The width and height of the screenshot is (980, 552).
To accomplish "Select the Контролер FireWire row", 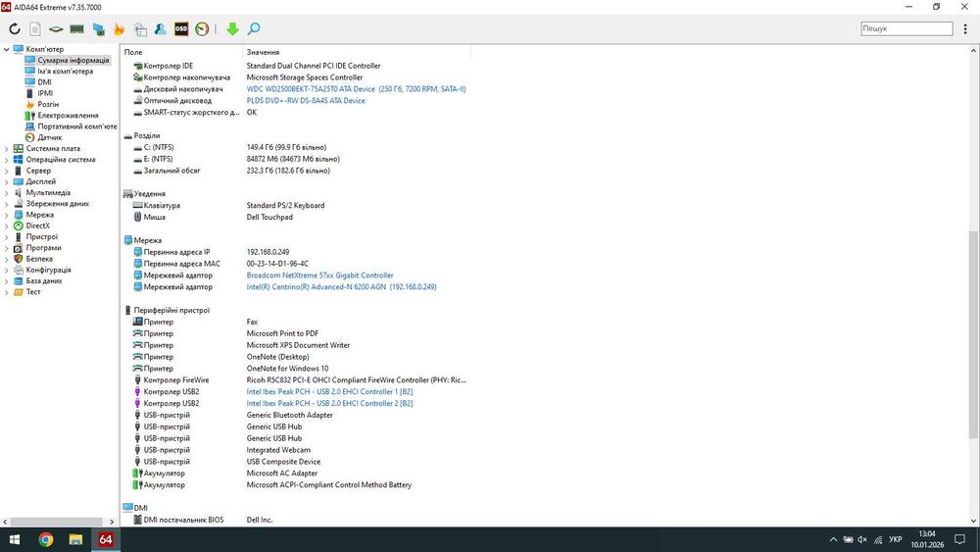I will point(295,380).
